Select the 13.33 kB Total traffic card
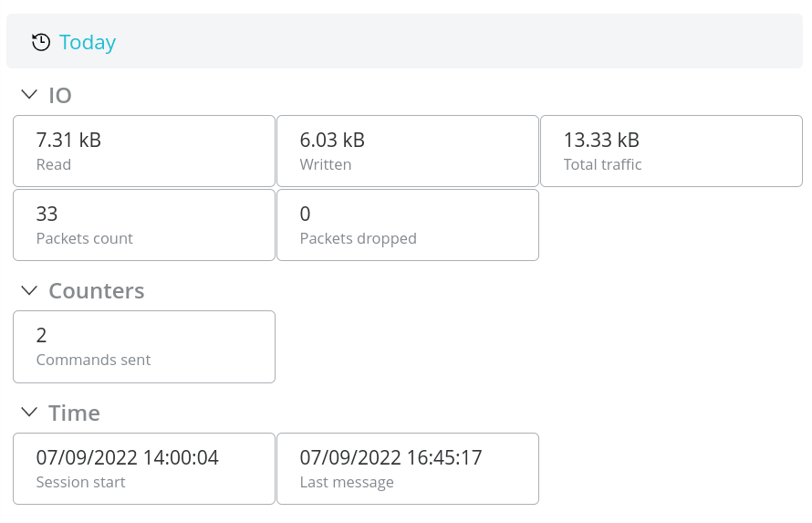 click(x=671, y=152)
